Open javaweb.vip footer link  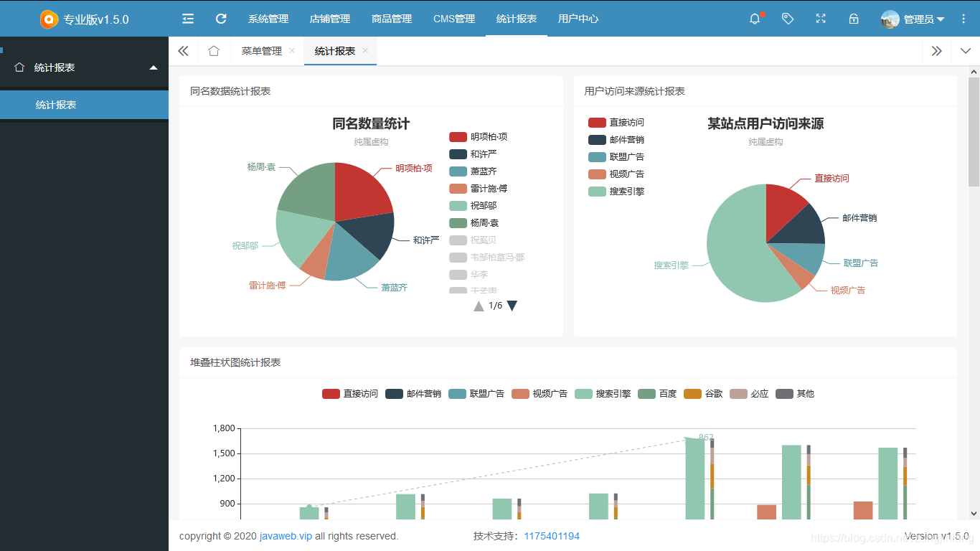coord(286,536)
